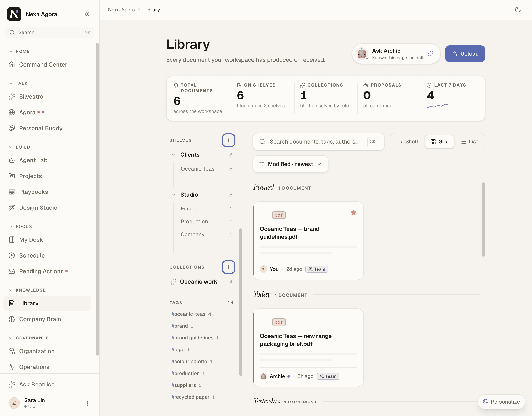Collapse the Clients shelf

tap(174, 155)
